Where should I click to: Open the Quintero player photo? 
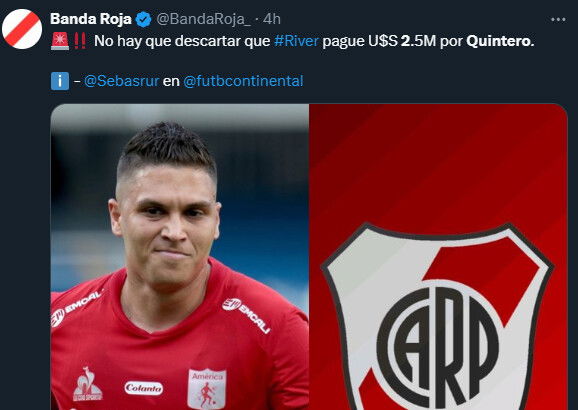[x=180, y=257]
